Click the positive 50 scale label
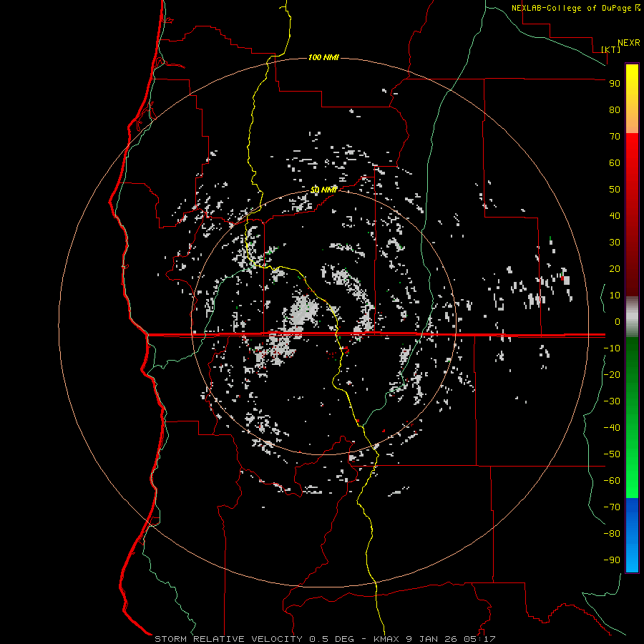Screen dimensions: 644x644 click(615, 190)
